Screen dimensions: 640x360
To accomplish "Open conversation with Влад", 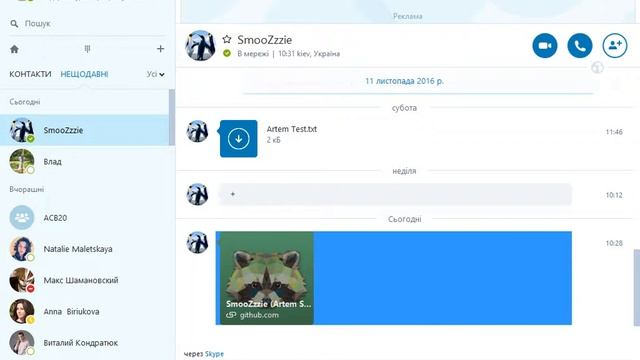I will tap(84, 162).
